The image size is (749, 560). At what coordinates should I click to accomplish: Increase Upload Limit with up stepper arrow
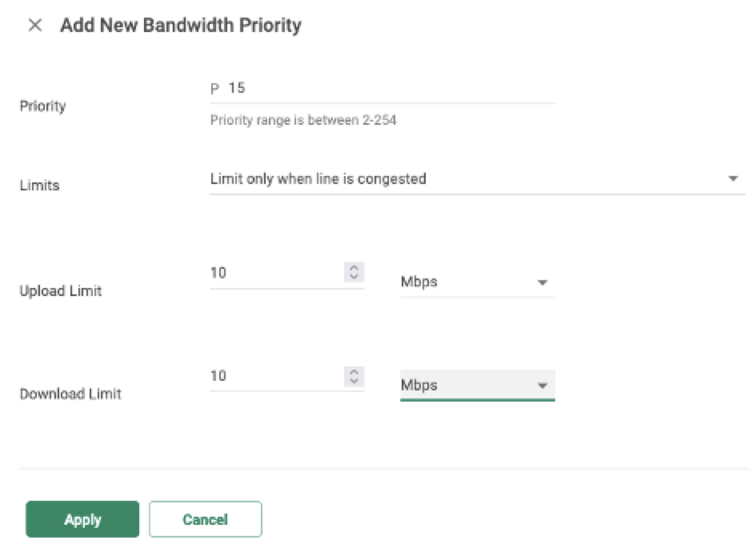click(x=354, y=268)
